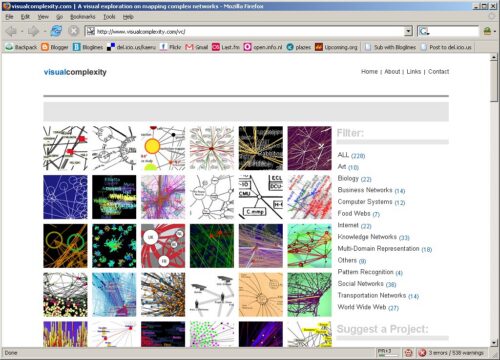Click the Sub with Bloglines bookmarklet
The height and width of the screenshot is (360, 500).
click(390, 47)
